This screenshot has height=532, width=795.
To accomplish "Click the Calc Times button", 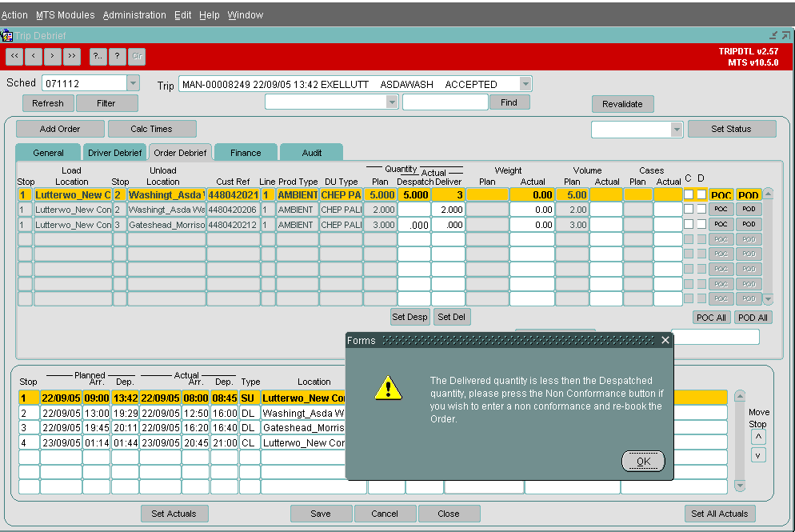I will [x=152, y=129].
